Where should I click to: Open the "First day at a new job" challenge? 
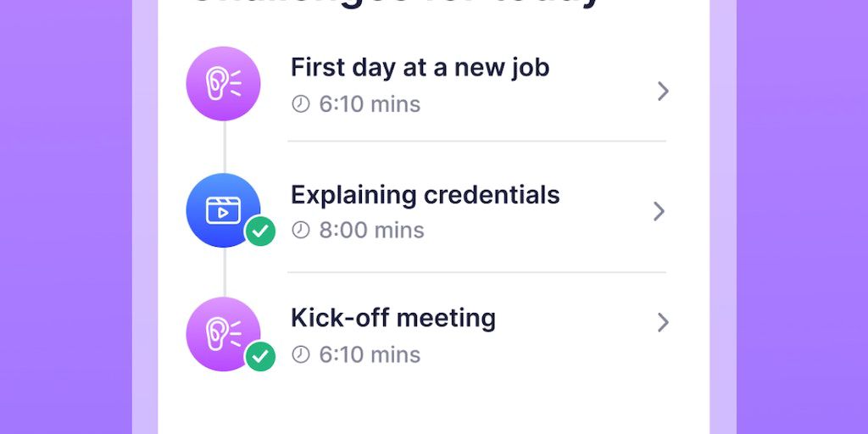(x=420, y=67)
